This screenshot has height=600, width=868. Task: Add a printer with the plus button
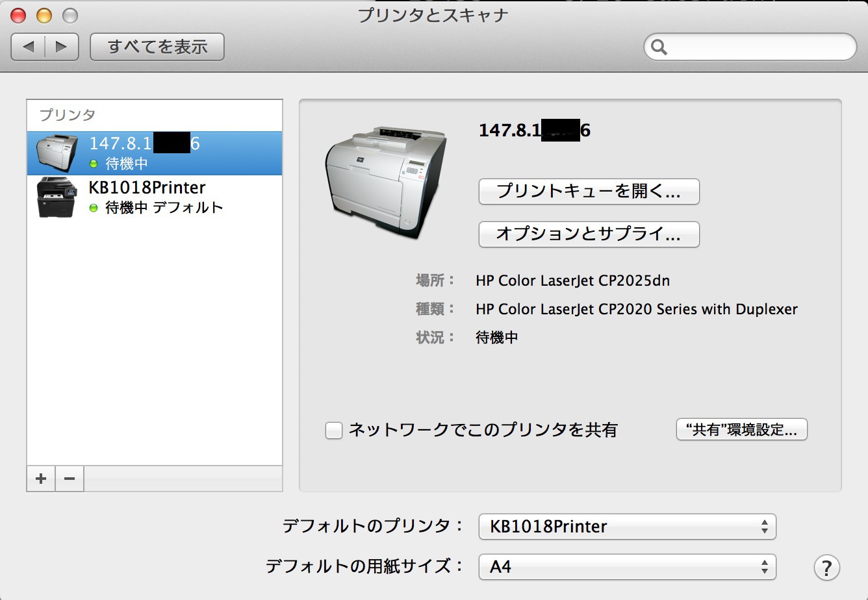(x=41, y=479)
